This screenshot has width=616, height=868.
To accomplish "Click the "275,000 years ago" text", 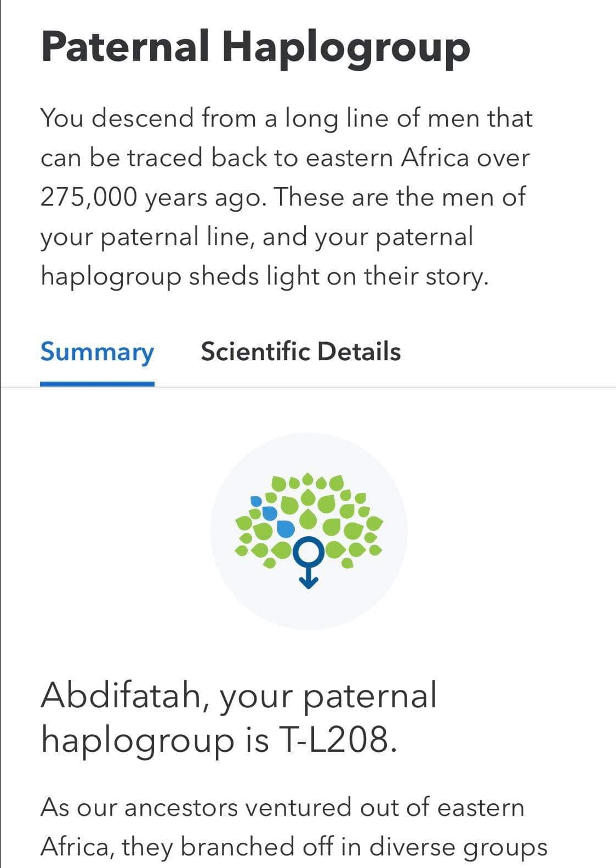I will pos(153,197).
